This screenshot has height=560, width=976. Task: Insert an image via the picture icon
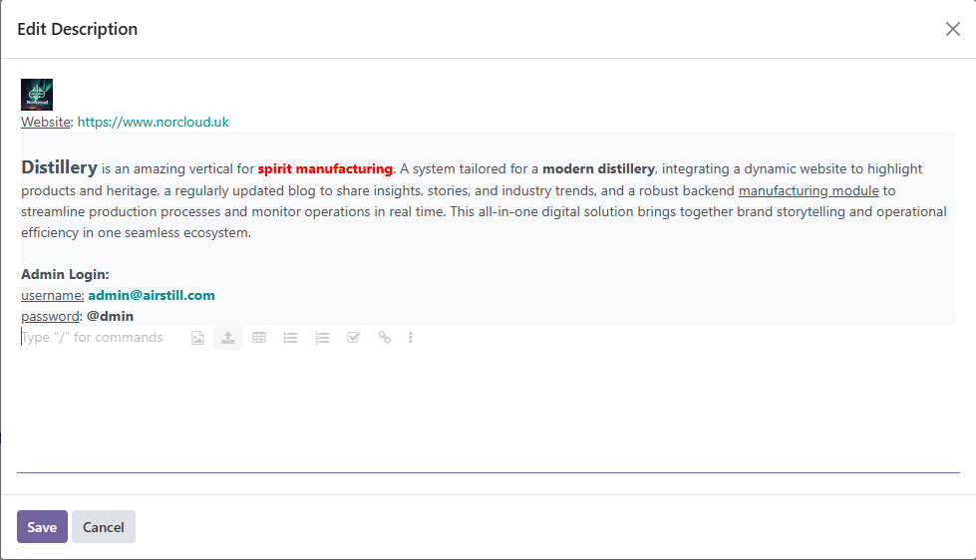pos(197,338)
